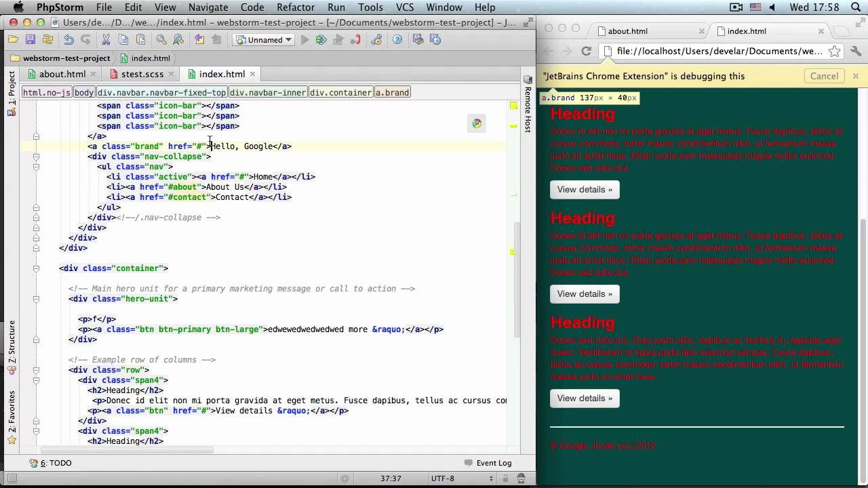Click the Back navigation toolbar icon
Image resolution: width=868 pixels, height=488 pixels.
(x=199, y=40)
